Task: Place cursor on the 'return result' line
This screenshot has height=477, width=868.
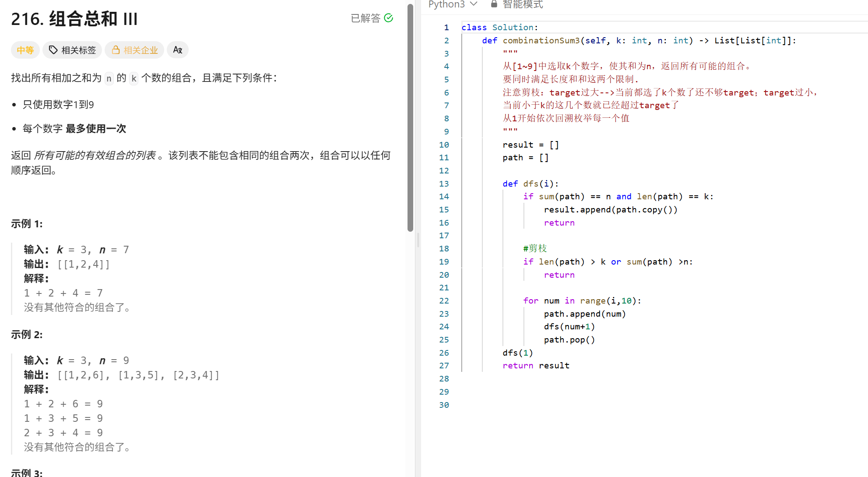Action: click(x=536, y=366)
